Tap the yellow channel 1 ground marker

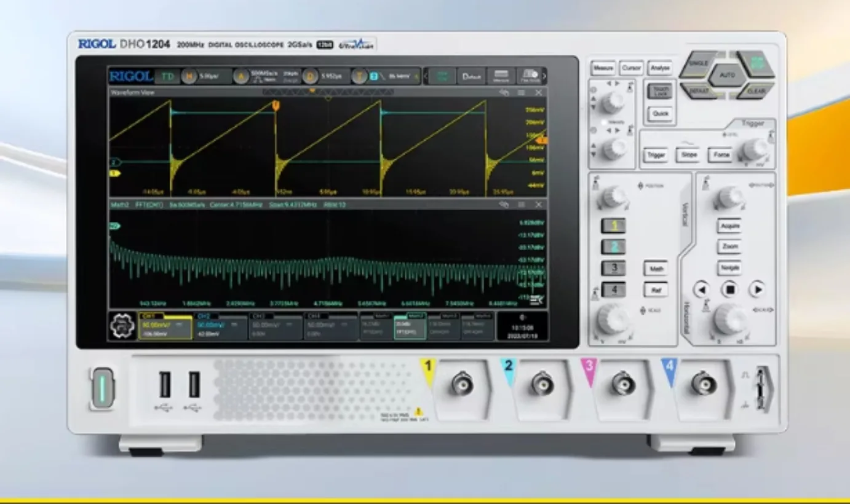click(x=114, y=173)
